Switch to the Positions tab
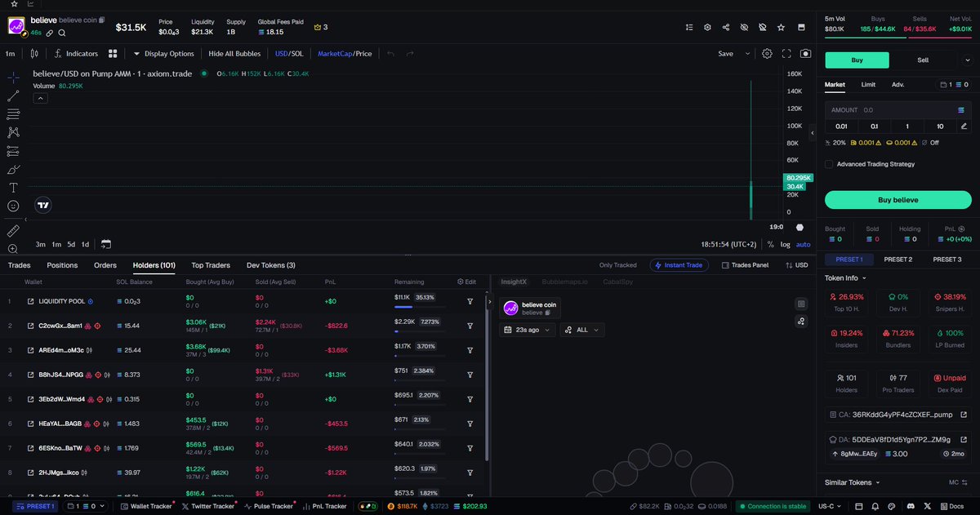 pos(62,265)
